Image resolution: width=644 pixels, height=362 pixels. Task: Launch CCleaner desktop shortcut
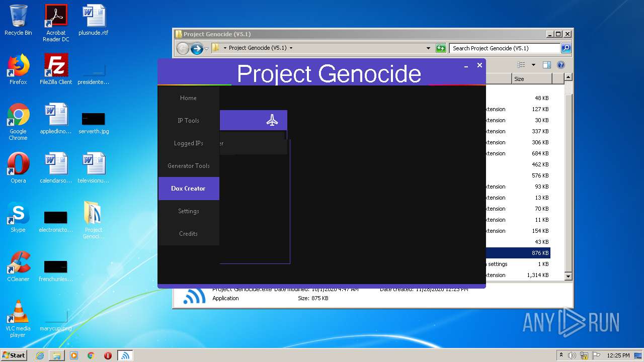(18, 266)
